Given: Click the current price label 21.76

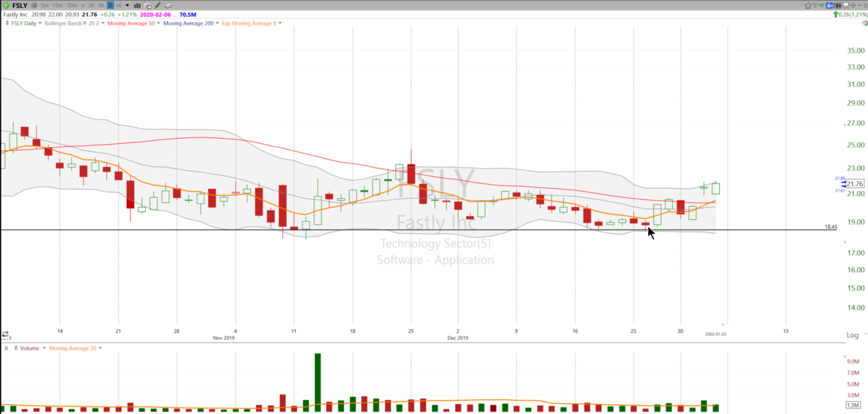Looking at the screenshot, I should (855, 184).
